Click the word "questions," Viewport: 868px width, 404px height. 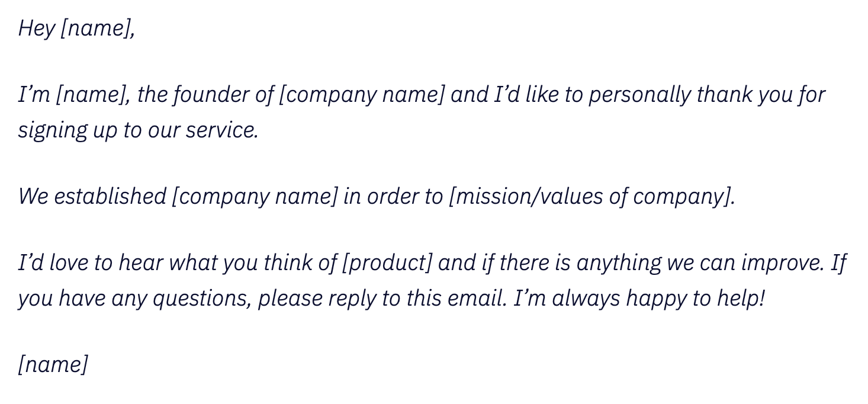click(201, 299)
